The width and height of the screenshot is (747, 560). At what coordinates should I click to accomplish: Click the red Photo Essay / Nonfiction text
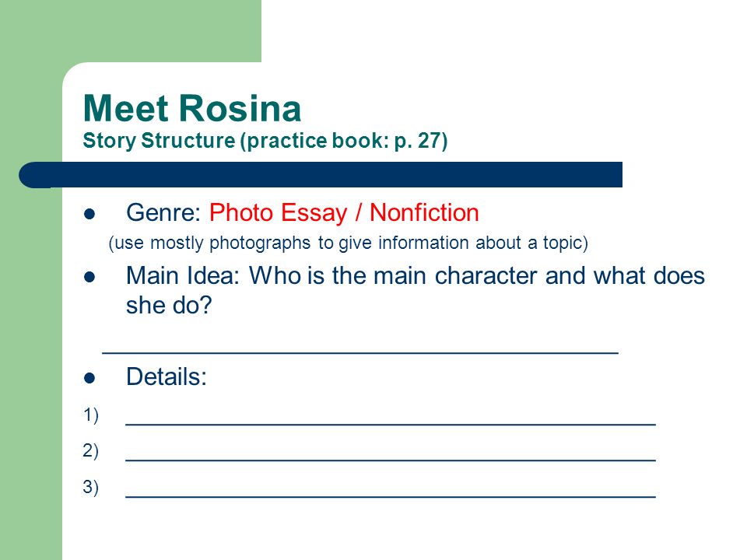pos(344,212)
